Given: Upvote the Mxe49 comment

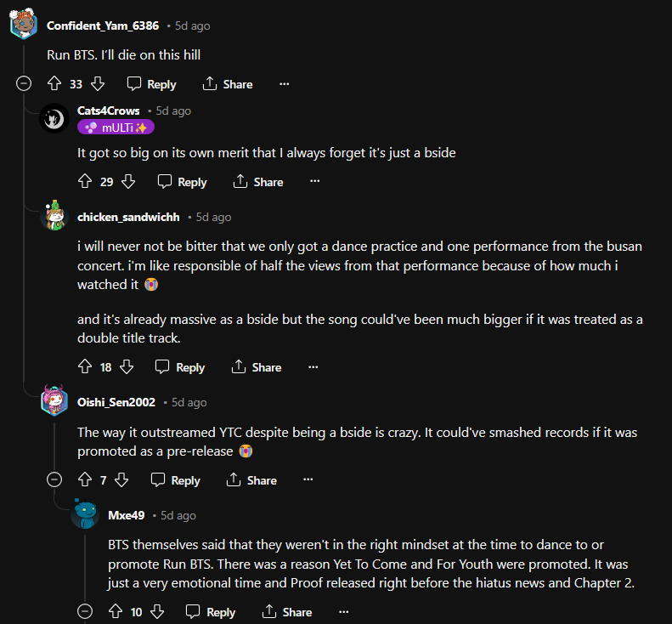Looking at the screenshot, I should pos(116,612).
